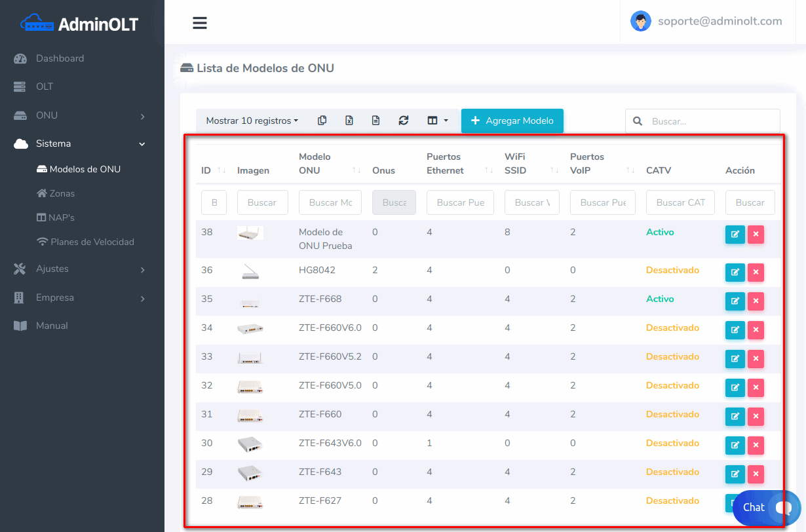806x532 pixels.
Task: Click the hamburger menu icon
Action: [200, 23]
